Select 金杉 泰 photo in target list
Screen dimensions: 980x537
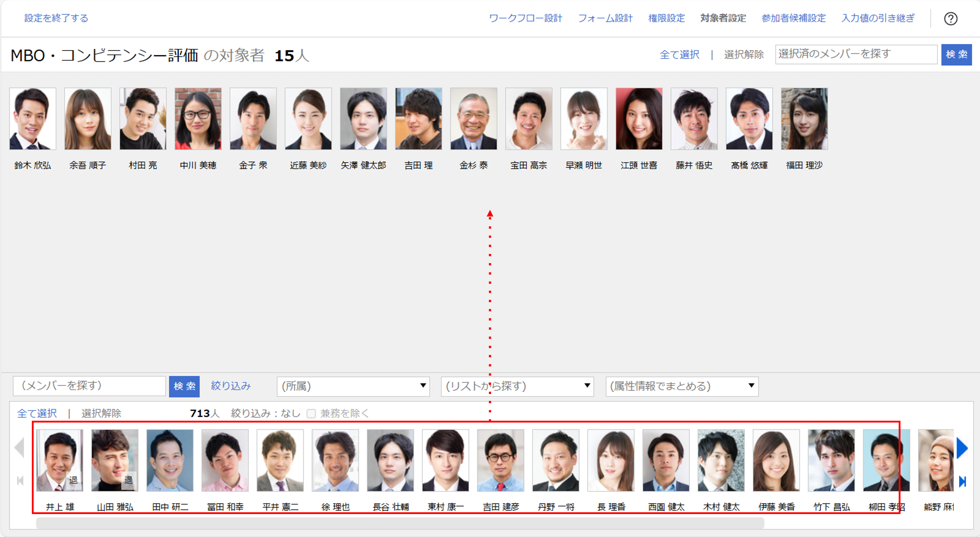tap(473, 119)
